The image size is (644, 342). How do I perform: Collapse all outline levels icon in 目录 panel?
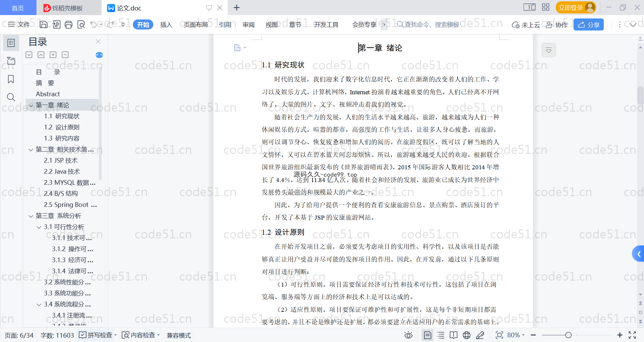coord(41,55)
